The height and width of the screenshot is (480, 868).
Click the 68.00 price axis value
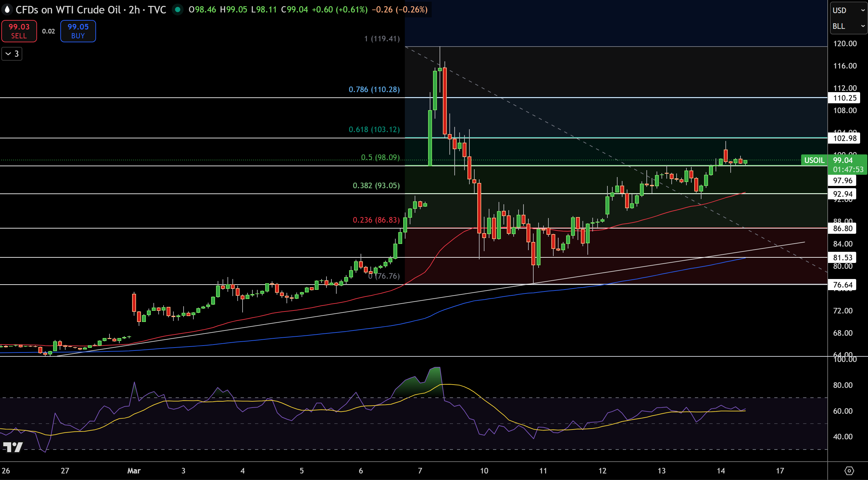(x=843, y=333)
